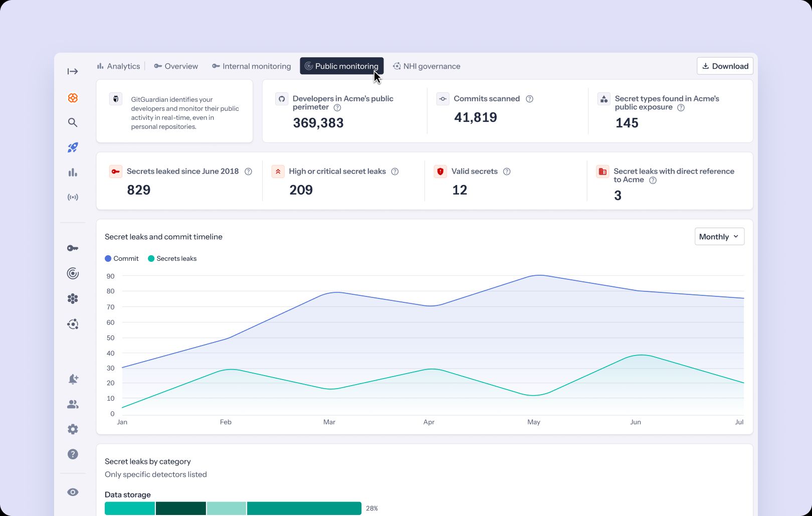Viewport: 812px width, 516px height.
Task: Expand the collapsed sidebar arrow
Action: [x=73, y=72]
